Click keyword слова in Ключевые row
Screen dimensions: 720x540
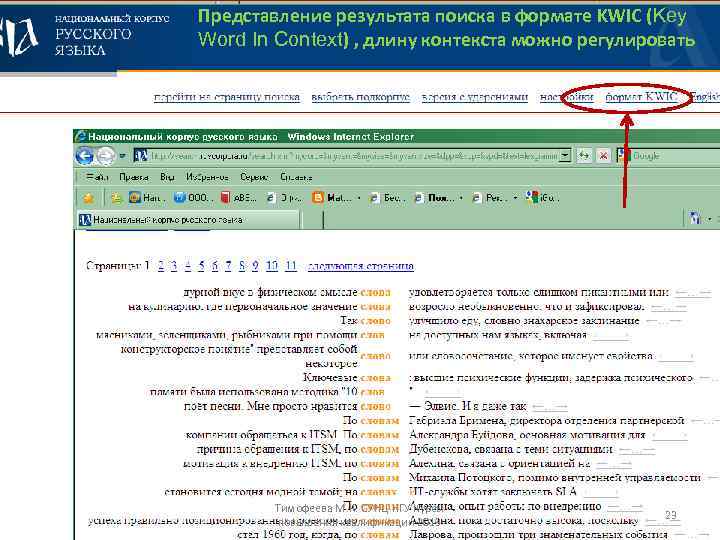(x=376, y=378)
